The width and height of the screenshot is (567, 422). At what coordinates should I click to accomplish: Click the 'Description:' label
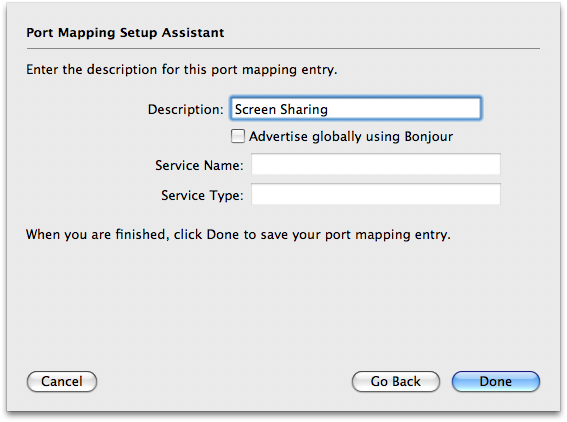click(186, 110)
